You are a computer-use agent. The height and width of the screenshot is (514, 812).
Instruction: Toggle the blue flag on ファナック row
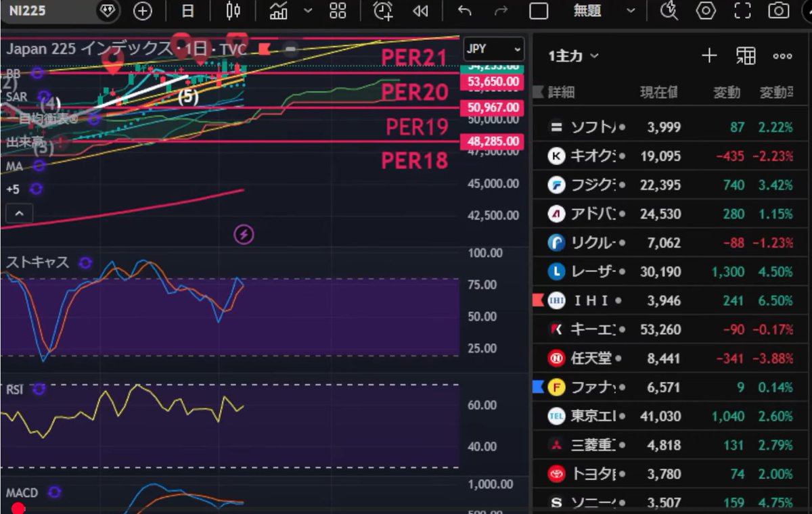click(x=539, y=388)
